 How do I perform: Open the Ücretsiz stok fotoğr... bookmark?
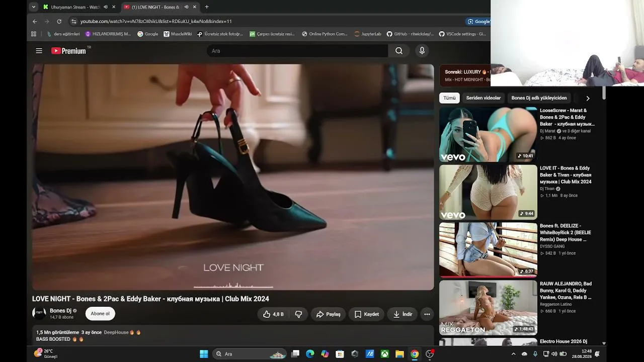[220, 34]
